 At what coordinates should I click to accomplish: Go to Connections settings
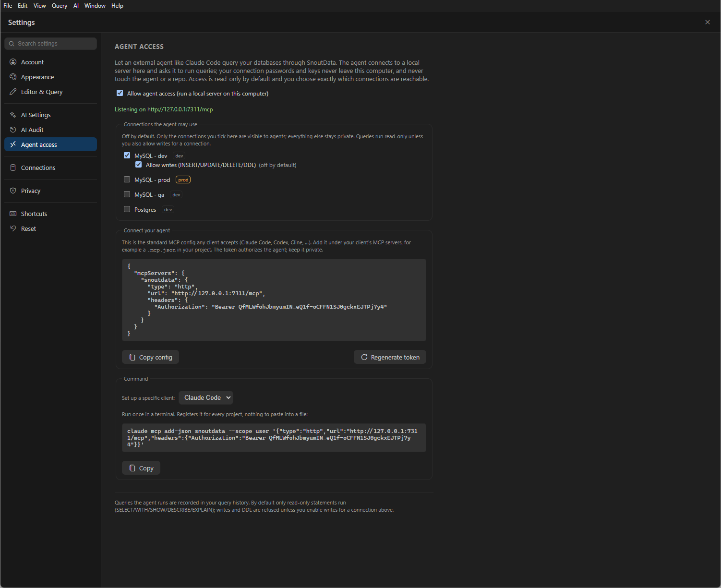50,168
